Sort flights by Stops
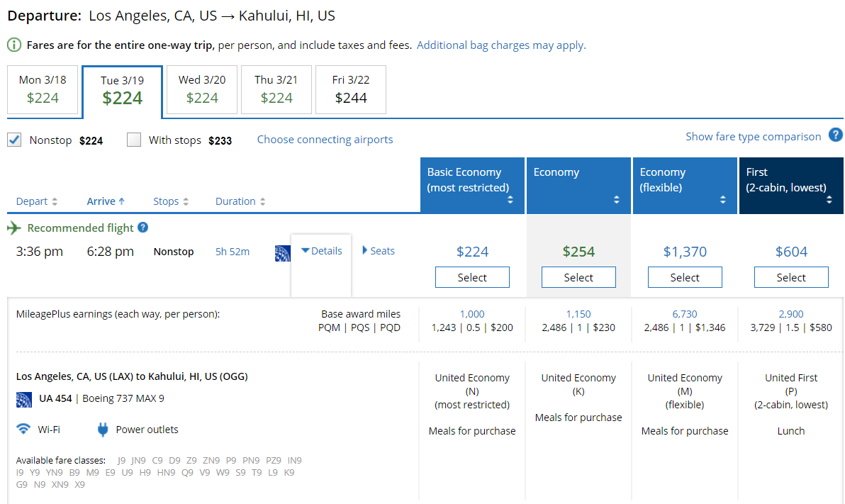Image resolution: width=845 pixels, height=504 pixels. click(x=171, y=201)
